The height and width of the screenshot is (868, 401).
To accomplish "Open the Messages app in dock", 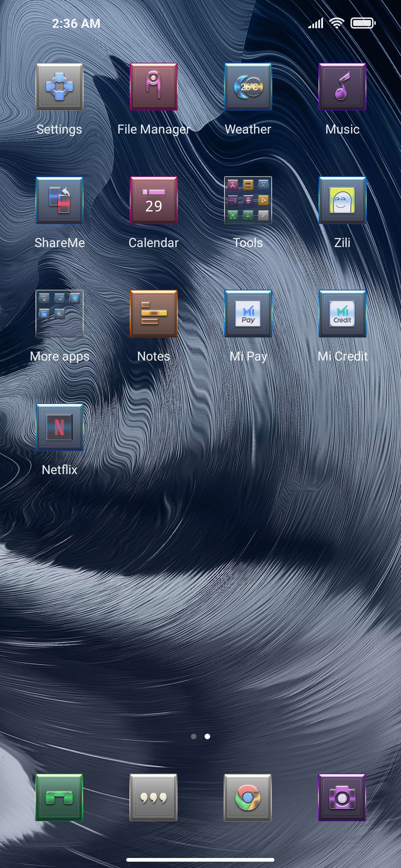I will [x=153, y=798].
